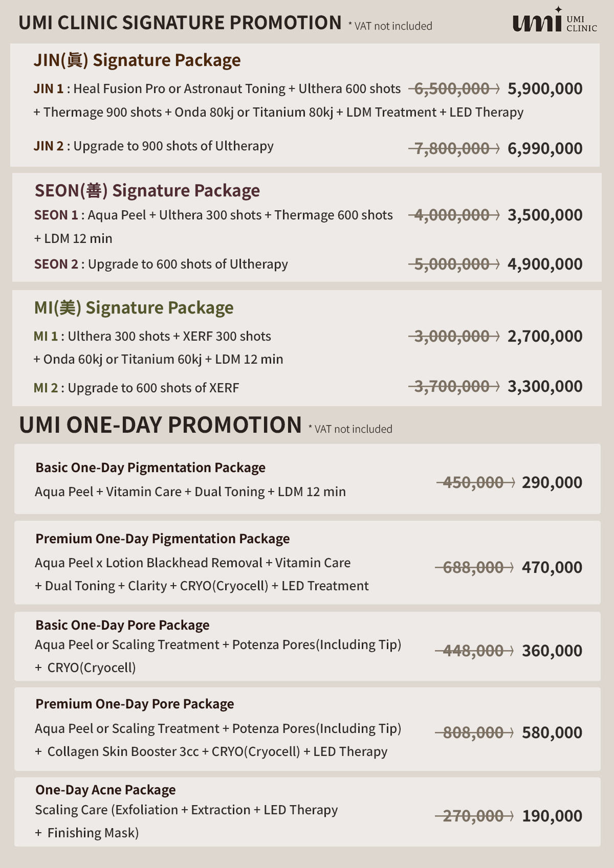Click the One-Day Acne Package title
Viewport: 614px width, 868px height.
pos(105,790)
